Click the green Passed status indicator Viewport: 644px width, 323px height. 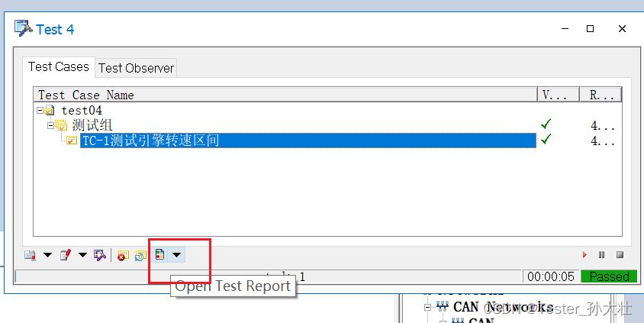[609, 276]
